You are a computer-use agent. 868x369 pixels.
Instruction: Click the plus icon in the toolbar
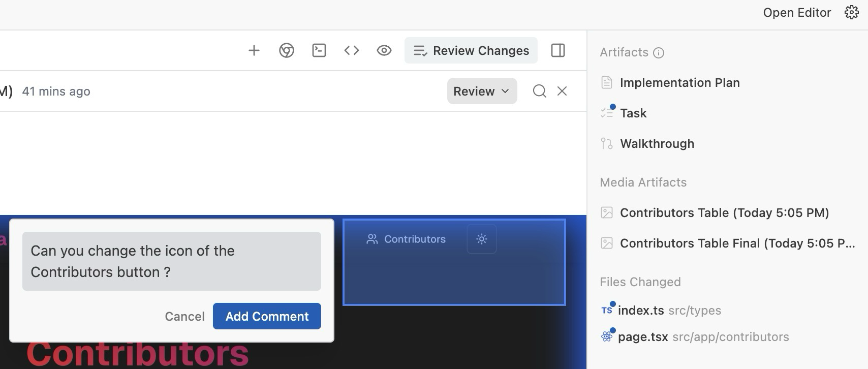point(254,50)
